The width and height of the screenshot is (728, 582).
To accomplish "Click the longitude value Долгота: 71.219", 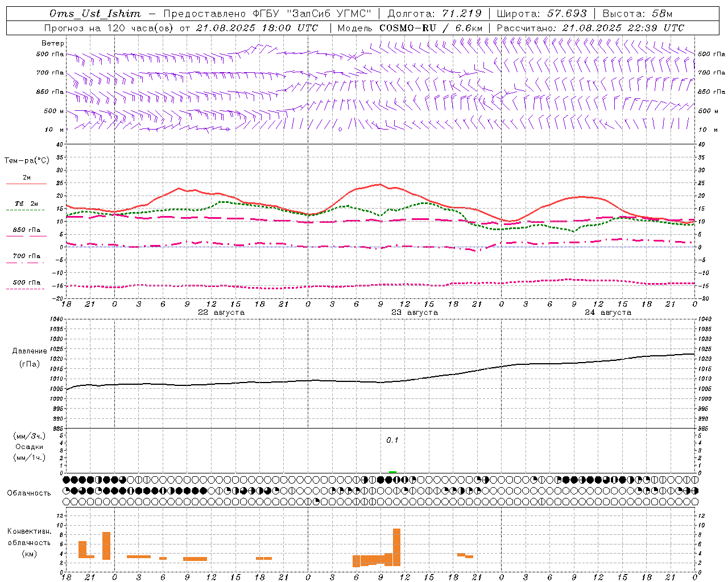I will (x=435, y=14).
